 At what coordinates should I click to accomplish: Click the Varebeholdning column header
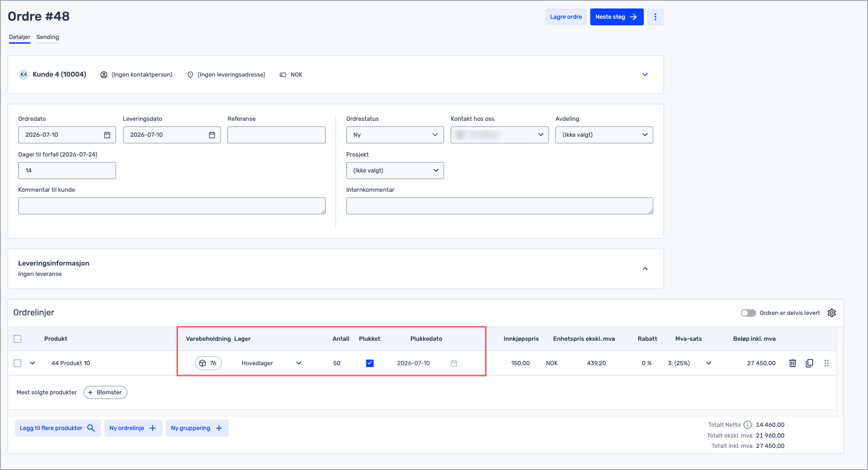coord(208,339)
